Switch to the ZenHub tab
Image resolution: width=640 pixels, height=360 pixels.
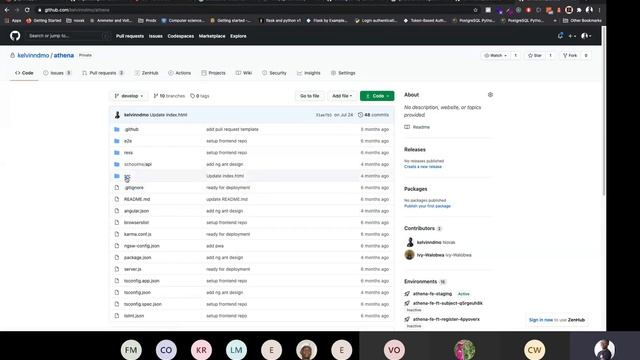[147, 73]
